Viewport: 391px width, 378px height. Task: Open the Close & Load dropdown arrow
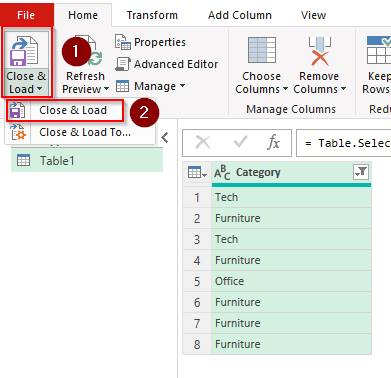40,89
